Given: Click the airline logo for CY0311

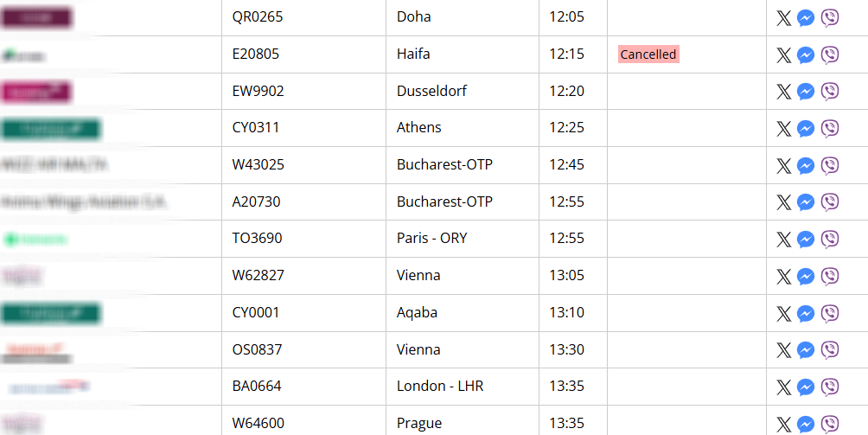Looking at the screenshot, I should (x=52, y=128).
